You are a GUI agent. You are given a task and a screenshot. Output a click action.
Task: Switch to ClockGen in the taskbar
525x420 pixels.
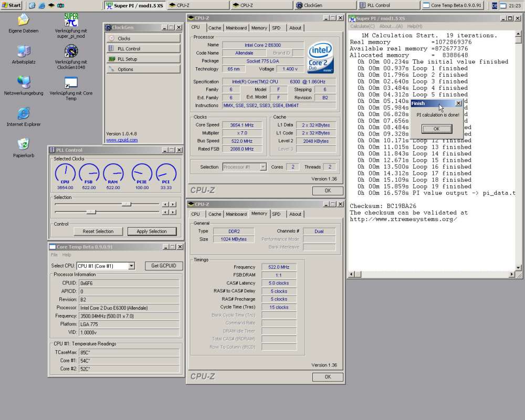pos(325,5)
